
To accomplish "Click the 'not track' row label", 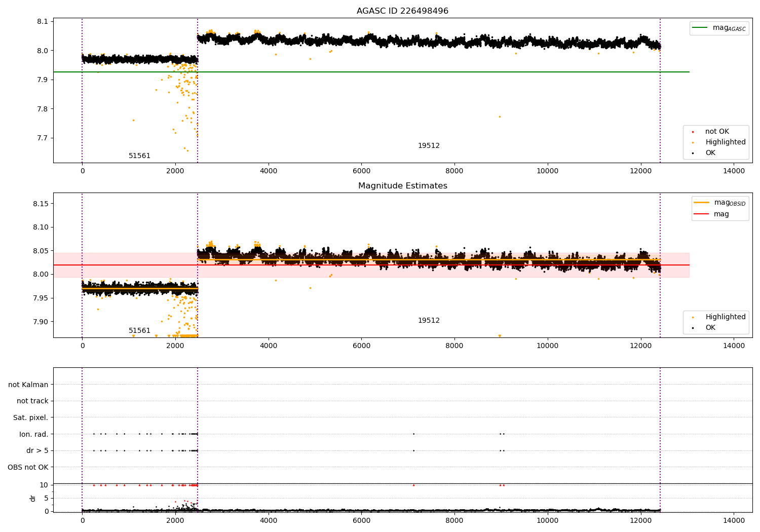I will [x=32, y=401].
